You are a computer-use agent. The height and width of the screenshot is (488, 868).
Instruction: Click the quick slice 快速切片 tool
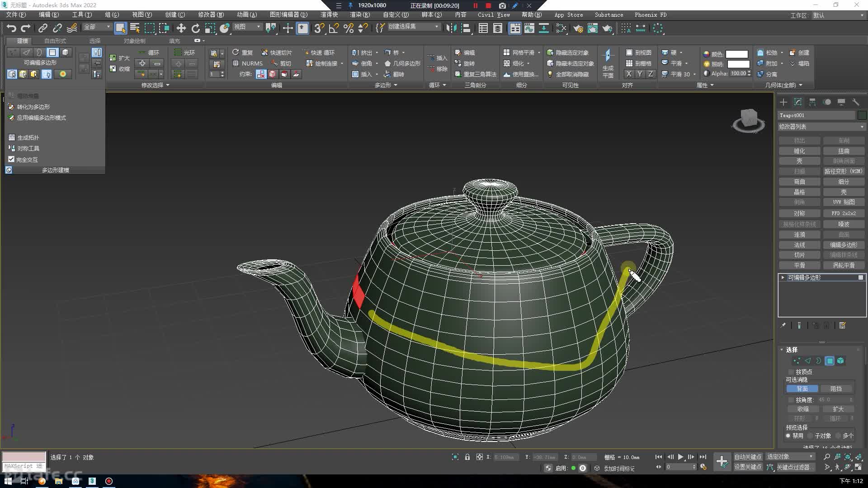[x=277, y=52]
